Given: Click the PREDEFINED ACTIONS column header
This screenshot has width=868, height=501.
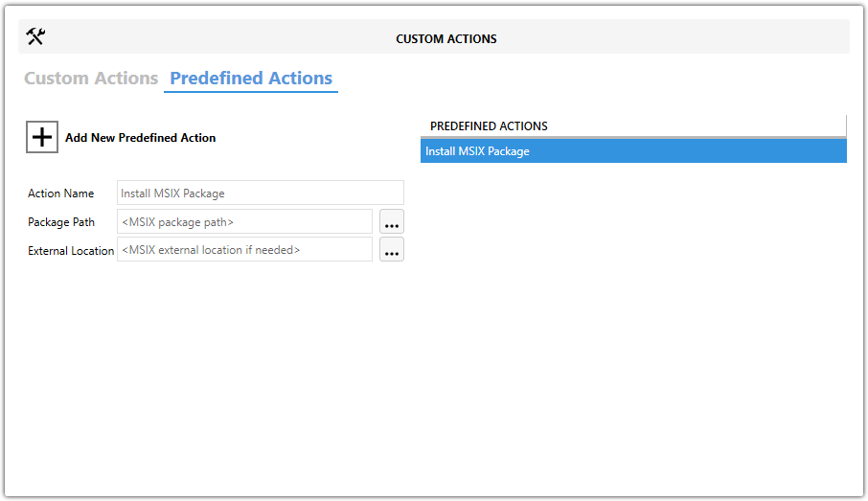Looking at the screenshot, I should 633,126.
